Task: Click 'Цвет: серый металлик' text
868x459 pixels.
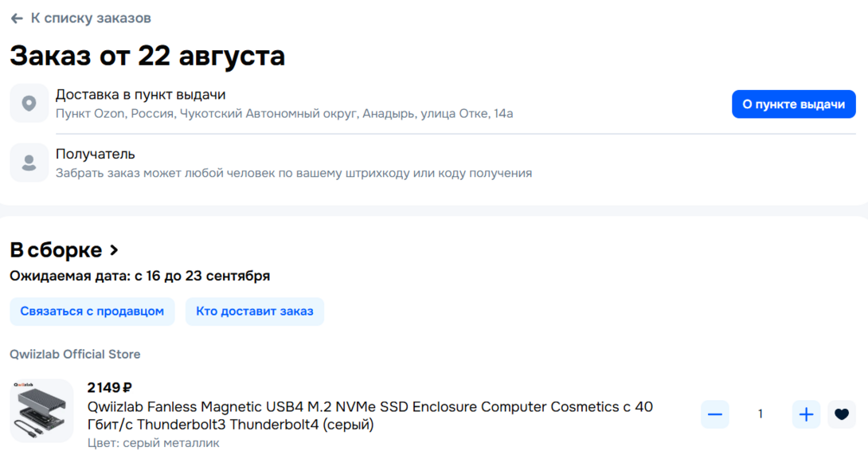Action: (154, 443)
